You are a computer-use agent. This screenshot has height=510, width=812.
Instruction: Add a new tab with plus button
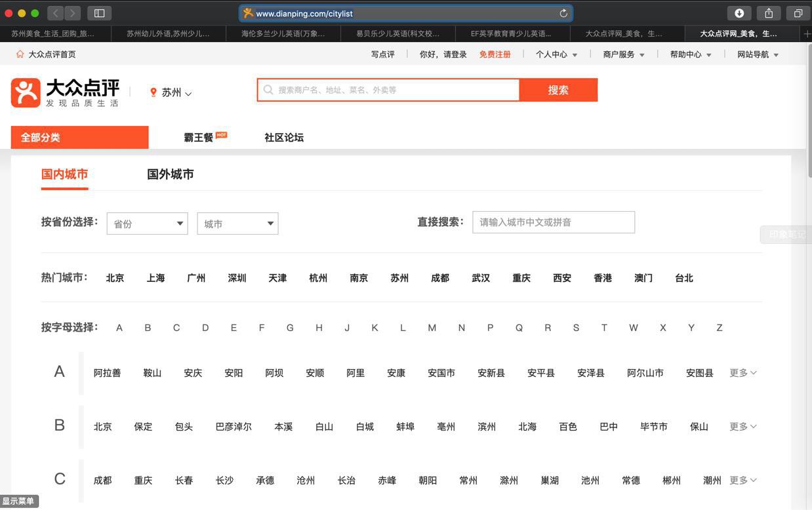(x=806, y=33)
